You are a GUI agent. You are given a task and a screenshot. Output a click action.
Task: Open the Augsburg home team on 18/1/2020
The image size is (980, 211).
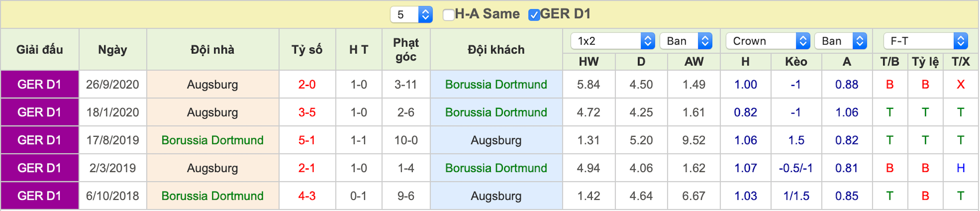pyautogui.click(x=212, y=112)
